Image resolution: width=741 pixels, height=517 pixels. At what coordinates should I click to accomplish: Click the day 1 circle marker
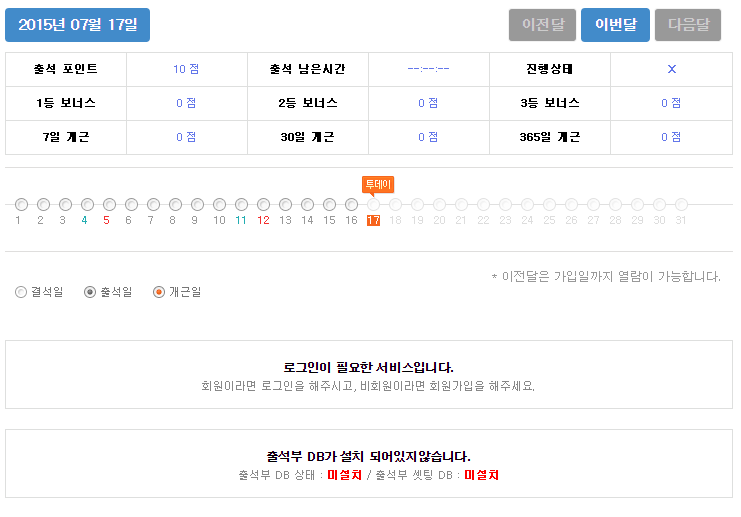[21, 204]
